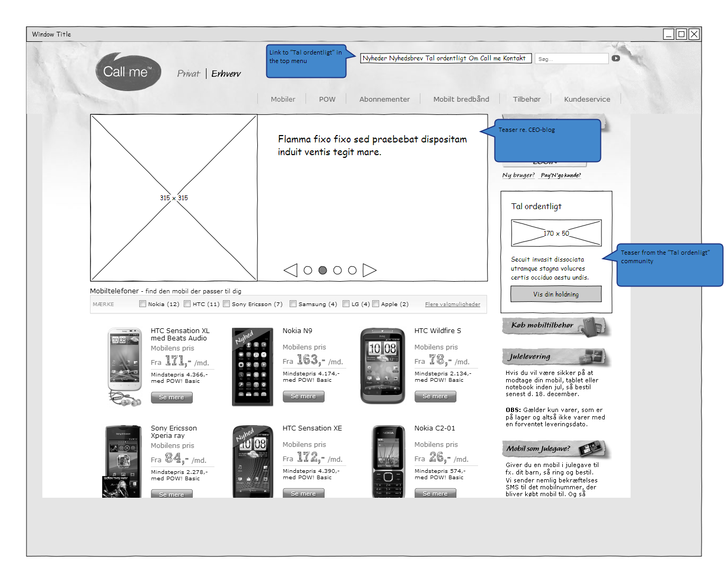The image size is (728, 583).
Task: Tick the Sony Ericsson (7) checkbox
Action: pos(226,304)
